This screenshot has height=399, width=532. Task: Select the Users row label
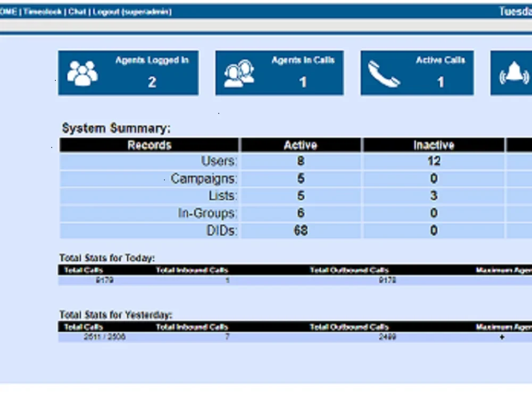(x=219, y=161)
